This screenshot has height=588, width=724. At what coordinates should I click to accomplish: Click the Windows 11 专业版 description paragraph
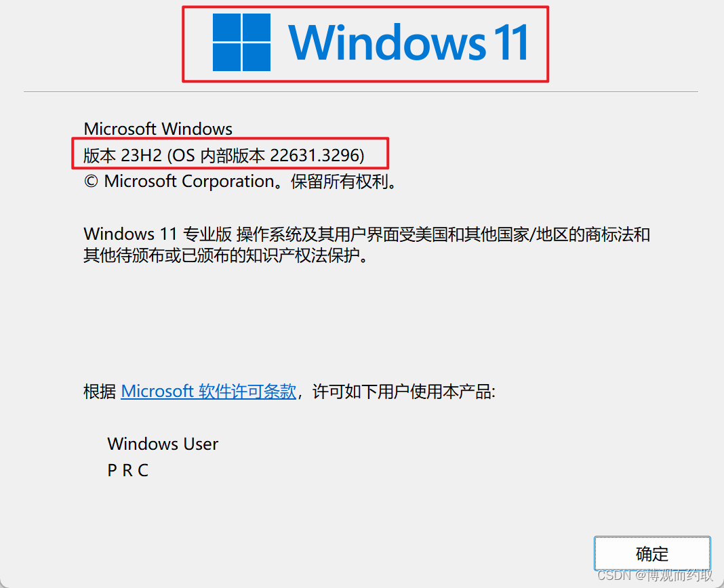tap(367, 245)
